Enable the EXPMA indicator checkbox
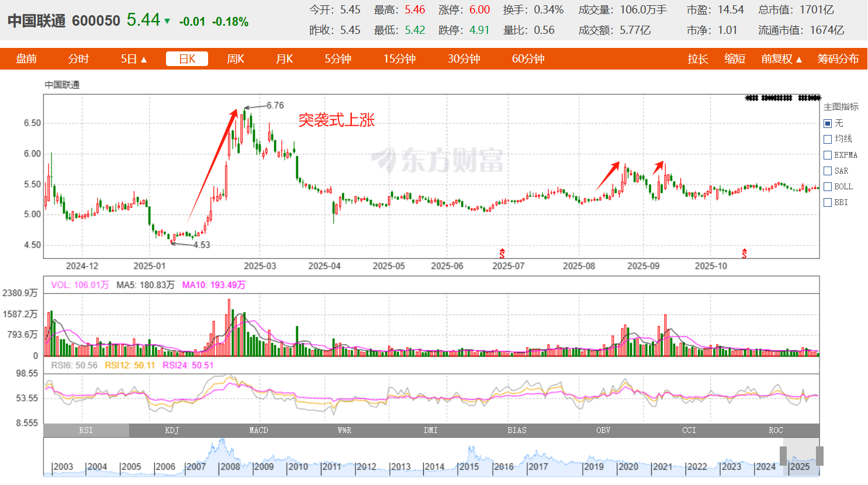The height and width of the screenshot is (485, 868). pyautogui.click(x=828, y=155)
